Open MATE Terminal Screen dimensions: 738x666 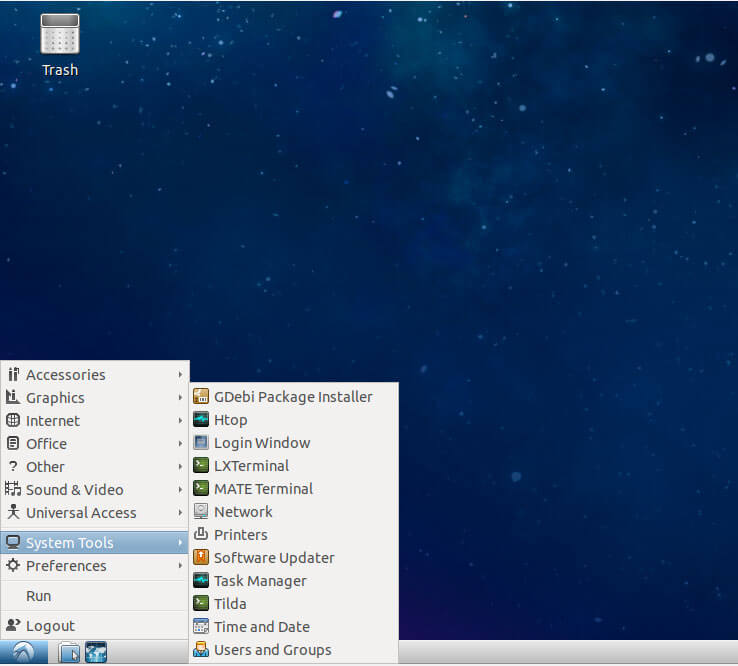[294, 489]
